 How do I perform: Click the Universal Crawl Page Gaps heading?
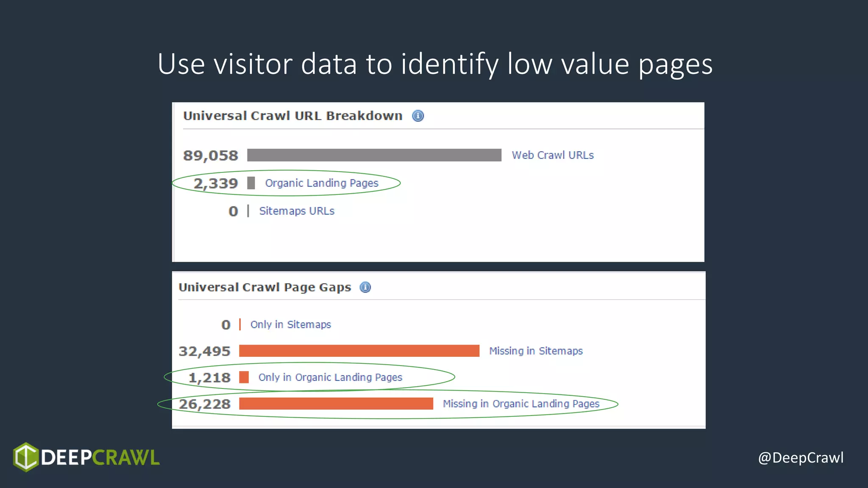[x=265, y=287]
